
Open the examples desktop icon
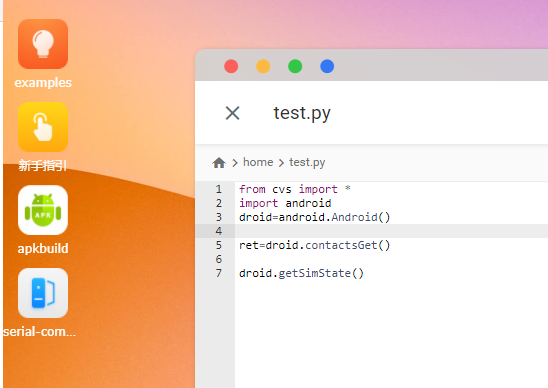(x=43, y=44)
